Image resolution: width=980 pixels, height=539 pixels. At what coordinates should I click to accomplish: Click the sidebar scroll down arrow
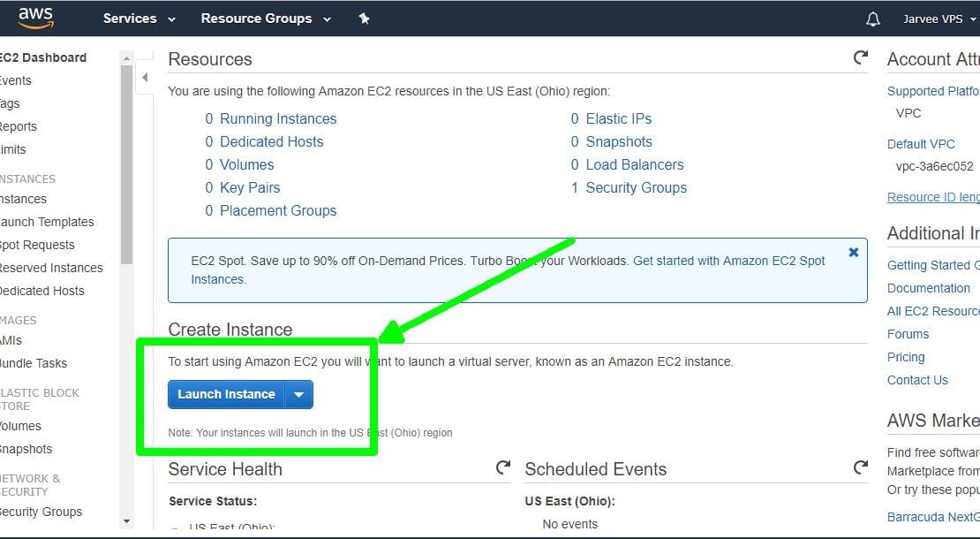coord(126,520)
